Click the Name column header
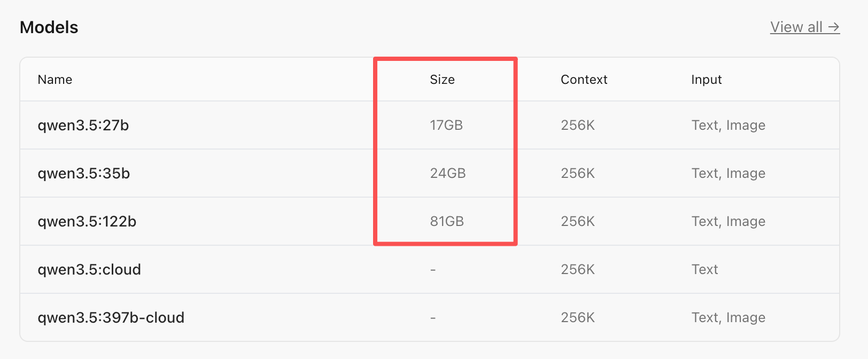 coord(55,80)
